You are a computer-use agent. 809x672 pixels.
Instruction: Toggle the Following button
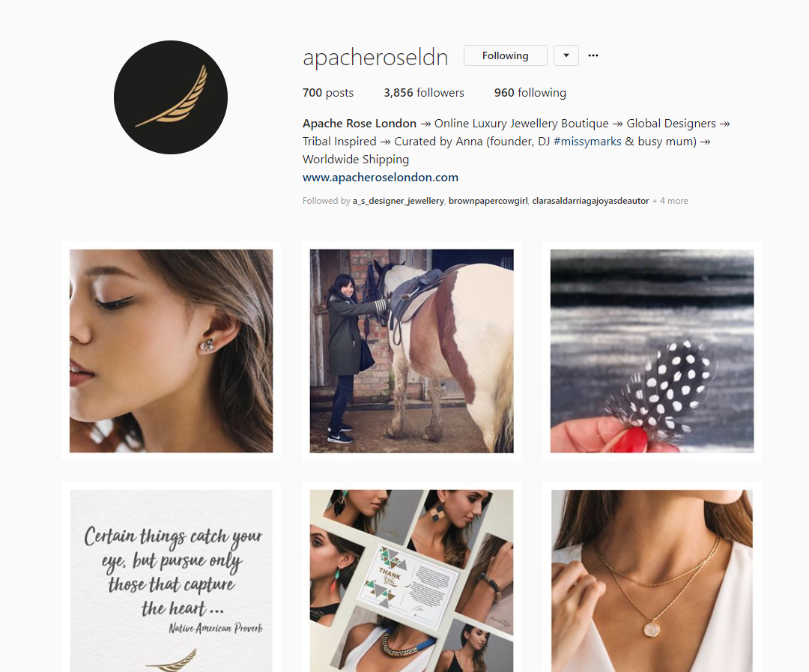505,55
